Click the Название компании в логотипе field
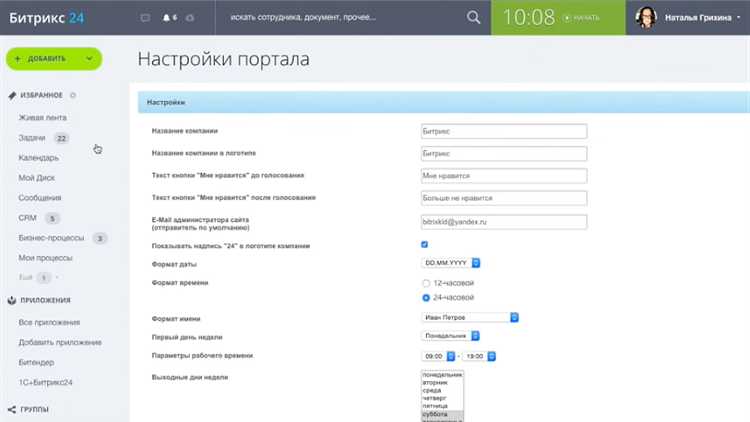 [x=504, y=154]
